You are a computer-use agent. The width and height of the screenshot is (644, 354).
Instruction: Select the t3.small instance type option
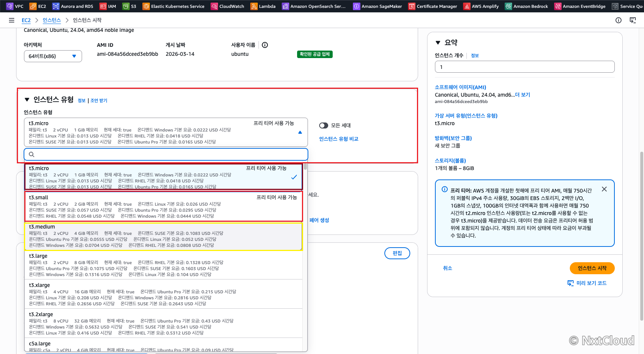tap(164, 206)
